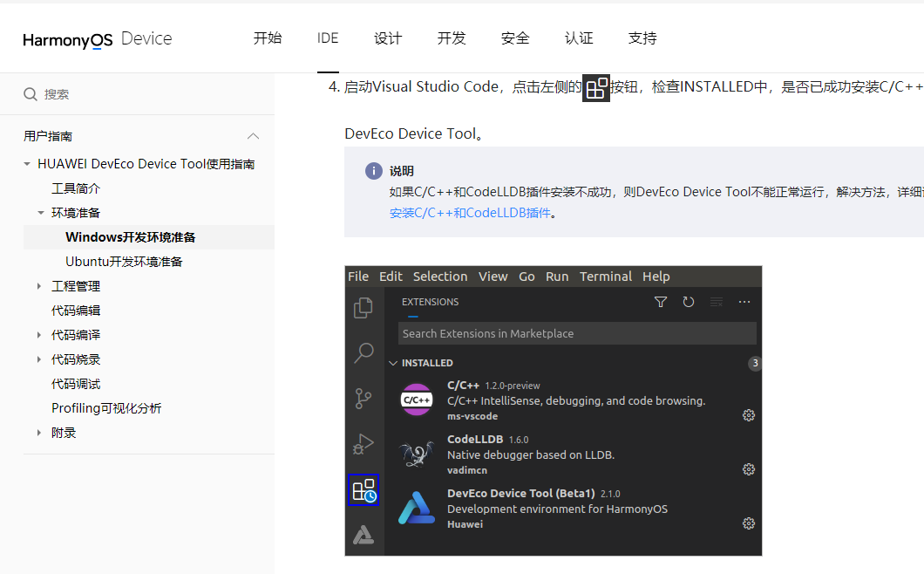Open the Go menu in VS Code screenshot
Image resolution: width=924 pixels, height=574 pixels.
527,277
